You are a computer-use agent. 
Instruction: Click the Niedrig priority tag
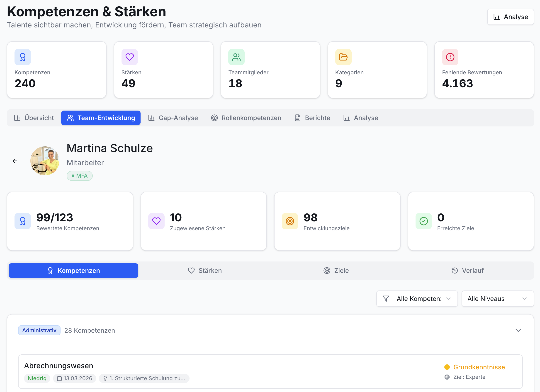point(37,378)
